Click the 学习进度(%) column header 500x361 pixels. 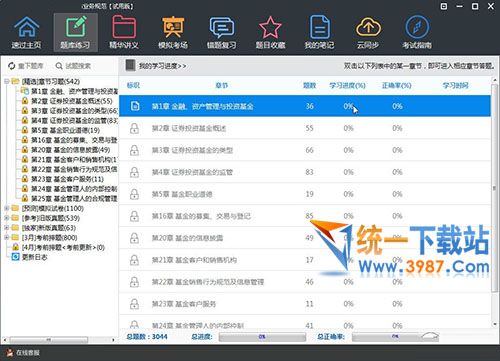click(347, 86)
